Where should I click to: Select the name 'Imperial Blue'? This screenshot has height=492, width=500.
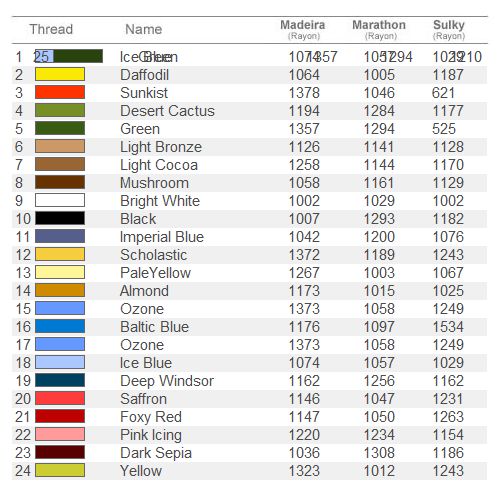[162, 237]
